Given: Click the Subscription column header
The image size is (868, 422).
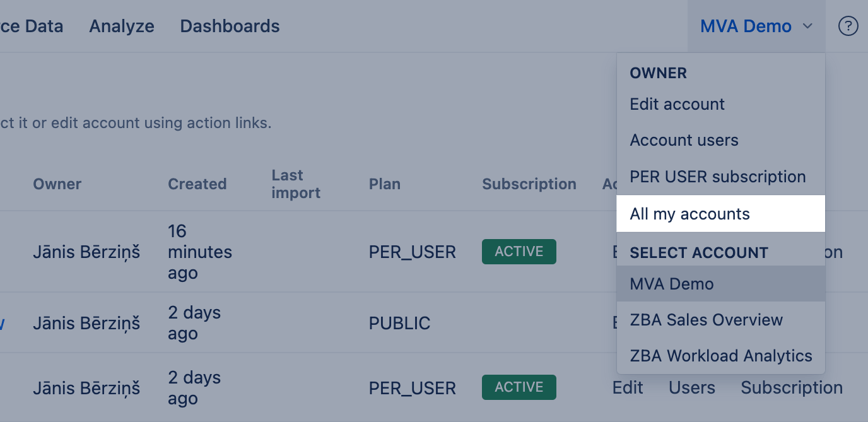Looking at the screenshot, I should point(529,184).
